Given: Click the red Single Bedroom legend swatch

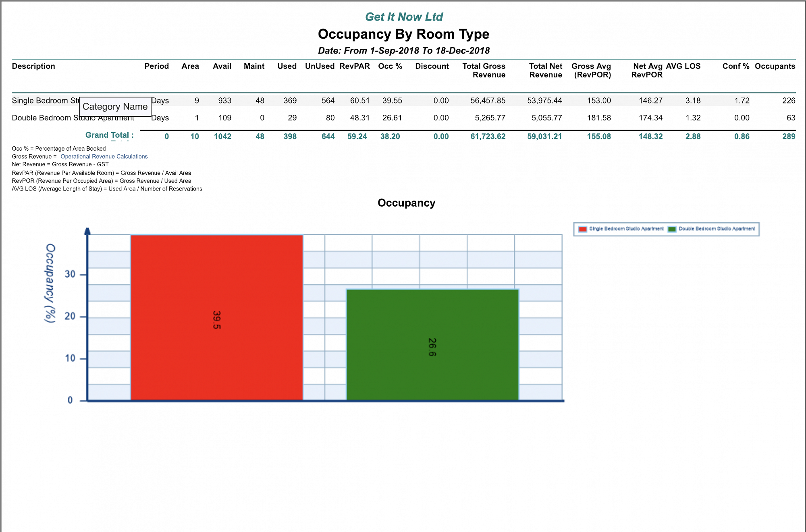Looking at the screenshot, I should point(582,229).
